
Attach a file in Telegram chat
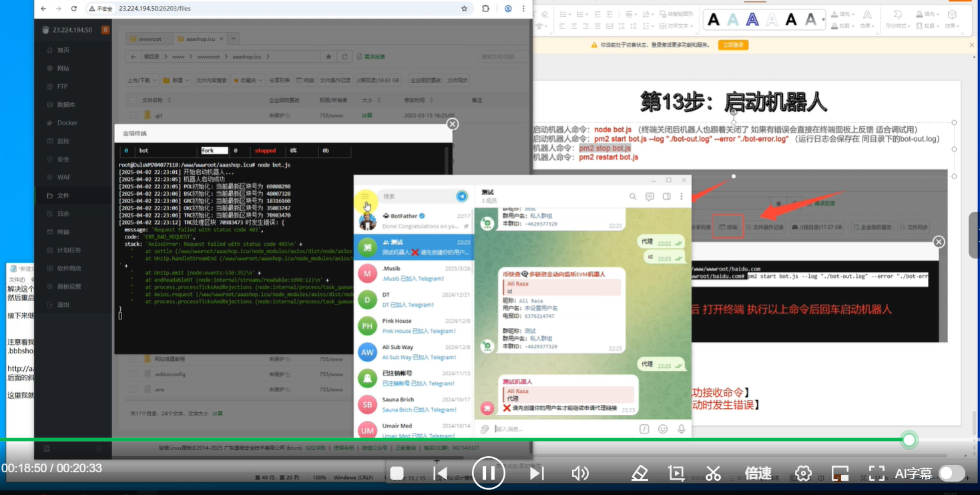coord(485,429)
